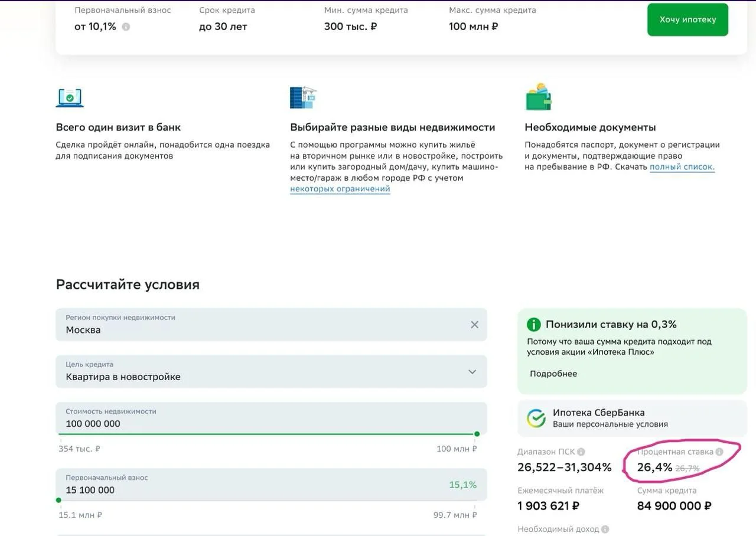Image resolution: width=756 pixels, height=536 pixels.
Task: Click the Sber logo next to 'Ипотека СберБанка'
Action: point(536,418)
